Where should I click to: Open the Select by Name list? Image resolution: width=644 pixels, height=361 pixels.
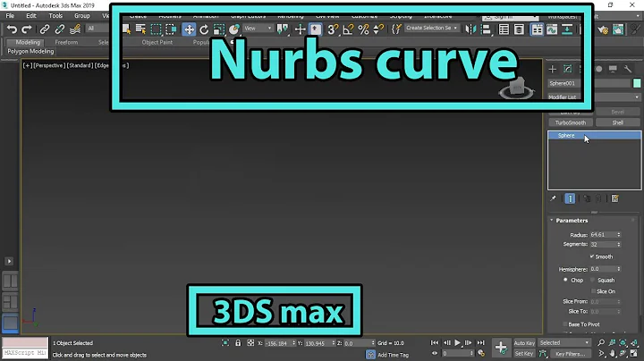coord(141,29)
